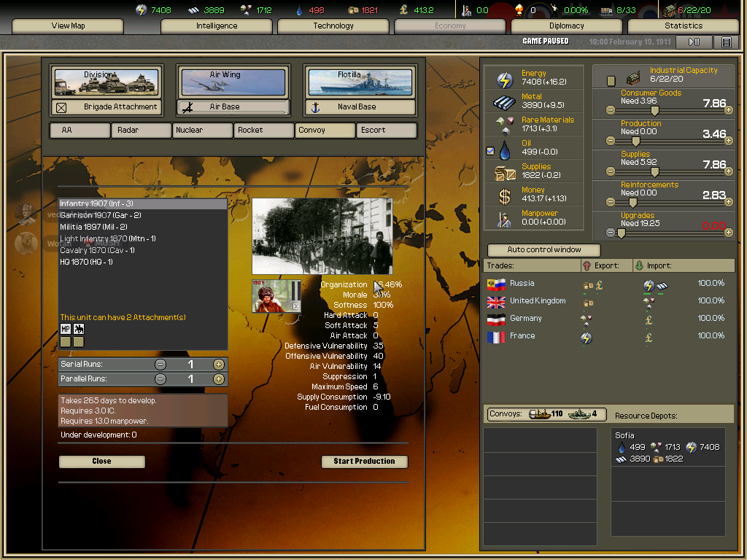Open the Technology tab
747x560 pixels.
[x=333, y=26]
